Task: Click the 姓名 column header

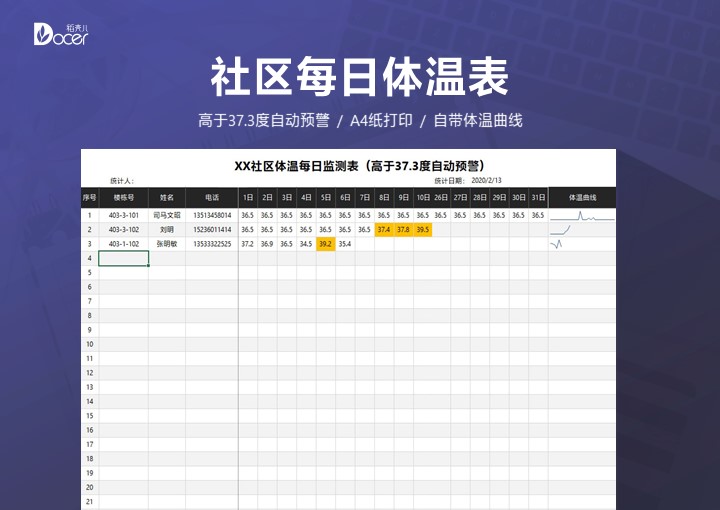Action: tap(167, 198)
